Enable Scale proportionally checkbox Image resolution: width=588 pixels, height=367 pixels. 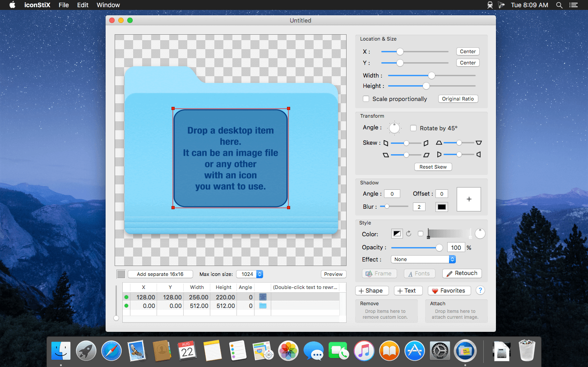pos(366,99)
